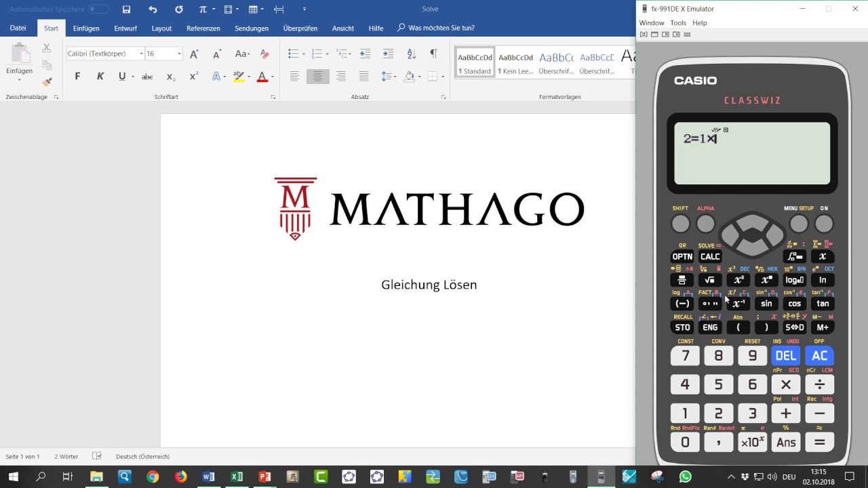Apply subscript formatting
The width and height of the screenshot is (868, 488).
click(x=171, y=77)
